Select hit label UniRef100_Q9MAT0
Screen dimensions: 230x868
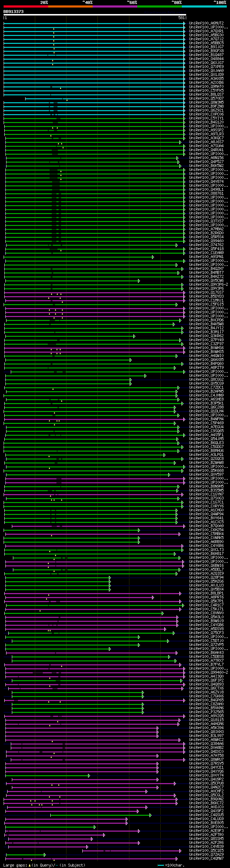click(x=206, y=87)
